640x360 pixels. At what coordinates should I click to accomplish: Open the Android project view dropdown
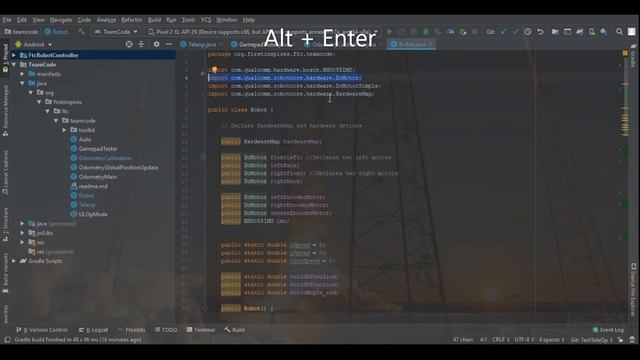coord(33,44)
